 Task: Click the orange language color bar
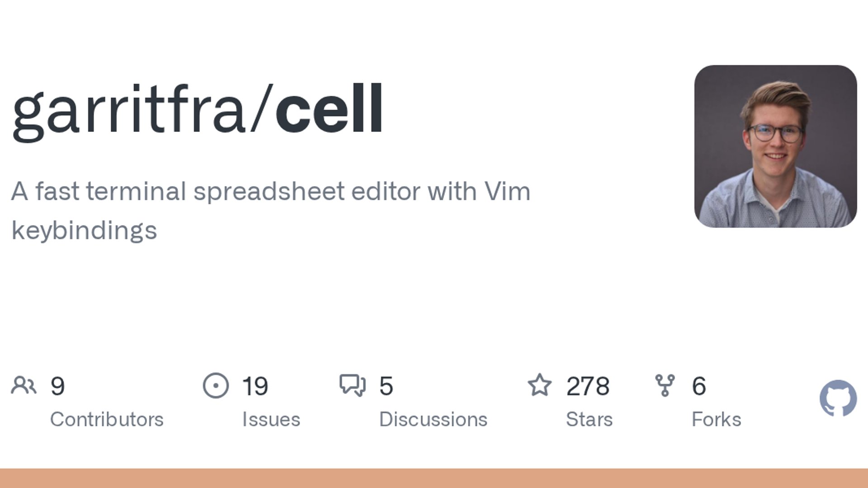click(x=434, y=478)
